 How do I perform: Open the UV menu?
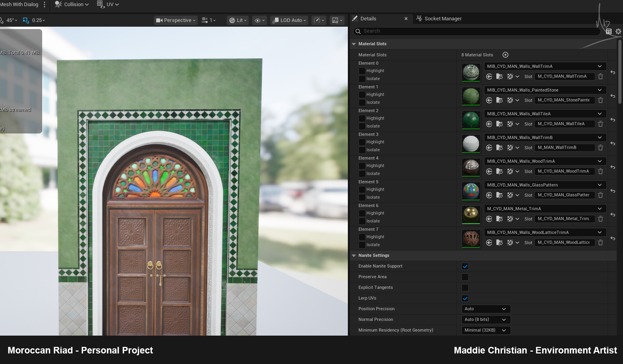pos(108,4)
